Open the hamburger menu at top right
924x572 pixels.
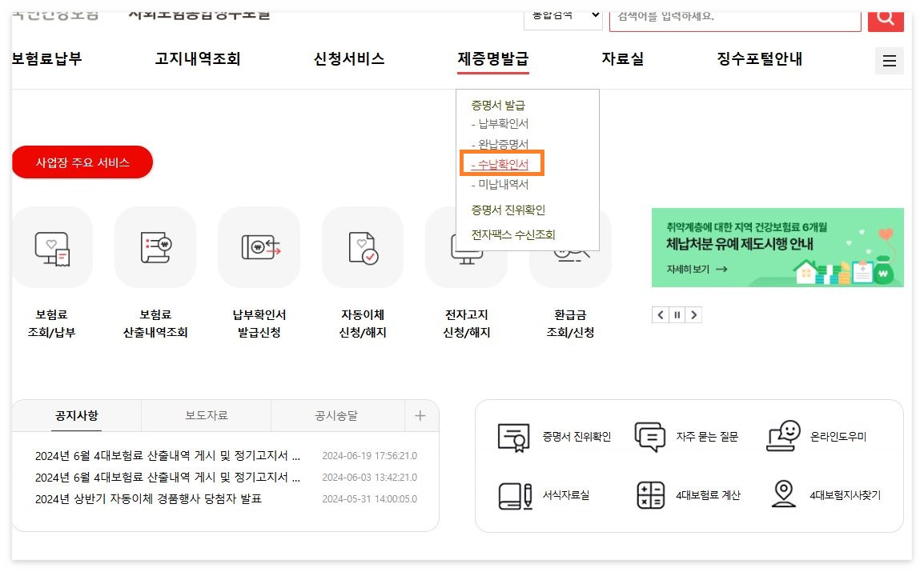pyautogui.click(x=890, y=60)
